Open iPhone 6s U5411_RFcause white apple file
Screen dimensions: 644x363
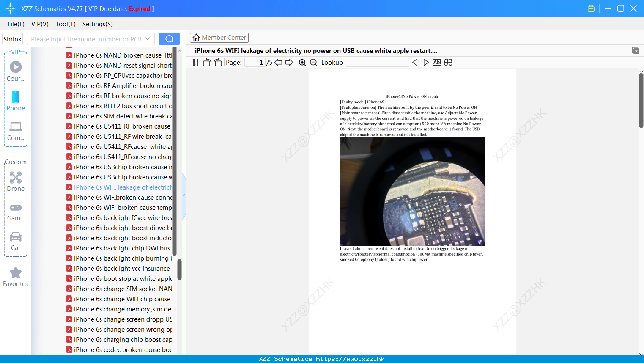pyautogui.click(x=119, y=147)
